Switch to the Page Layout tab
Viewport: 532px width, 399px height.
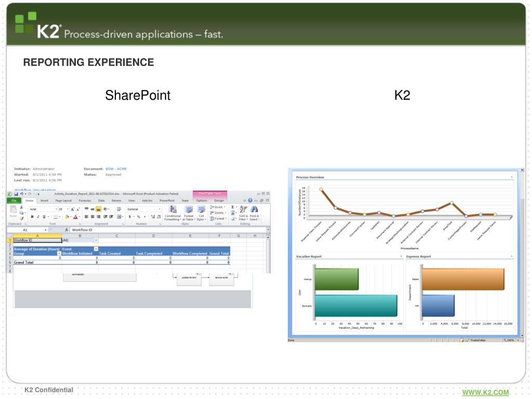63,201
